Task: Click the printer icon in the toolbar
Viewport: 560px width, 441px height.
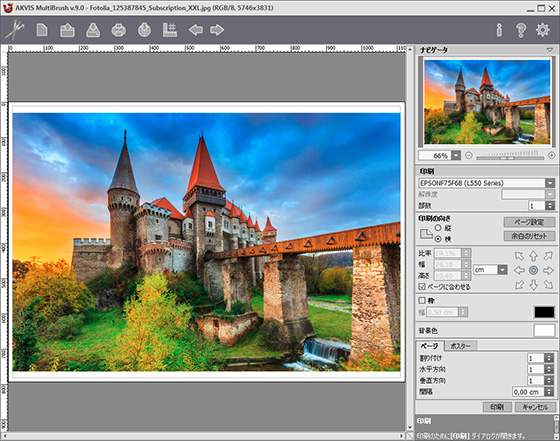Action: [x=119, y=30]
